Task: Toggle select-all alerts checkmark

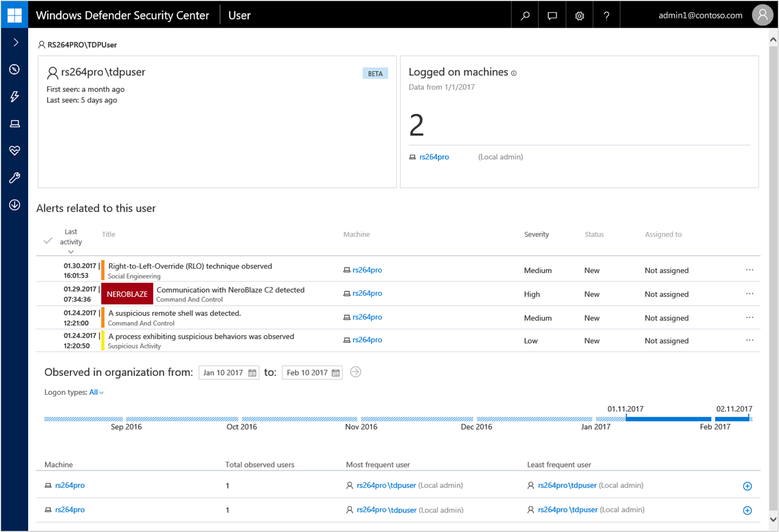Action: 48,241
